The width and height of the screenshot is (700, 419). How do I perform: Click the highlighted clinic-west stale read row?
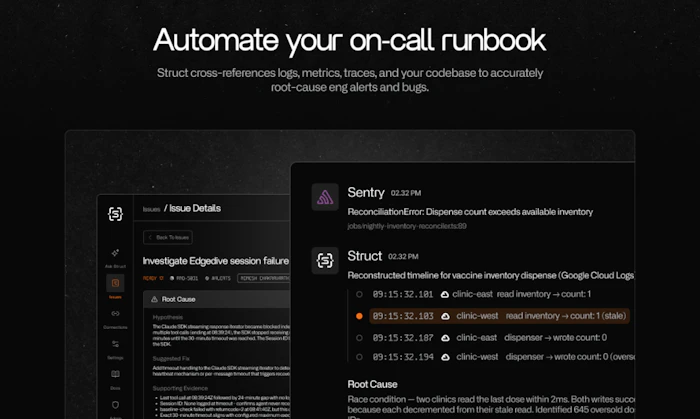point(499,316)
